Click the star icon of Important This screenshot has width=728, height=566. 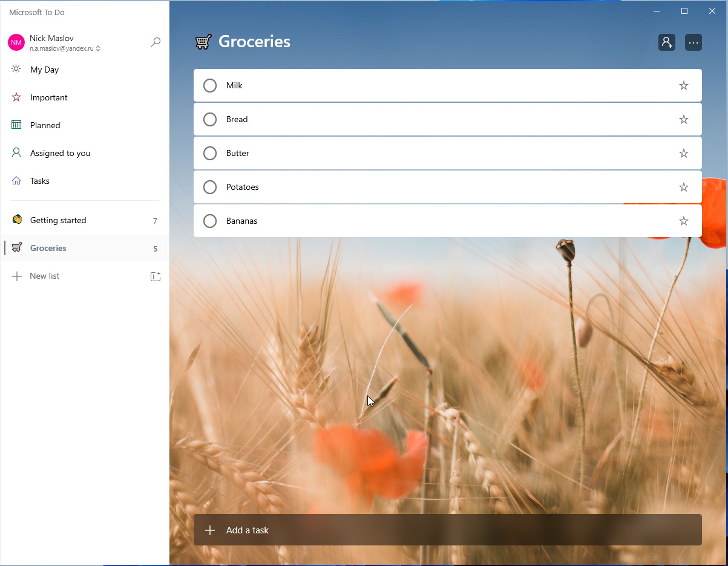pyautogui.click(x=16, y=97)
